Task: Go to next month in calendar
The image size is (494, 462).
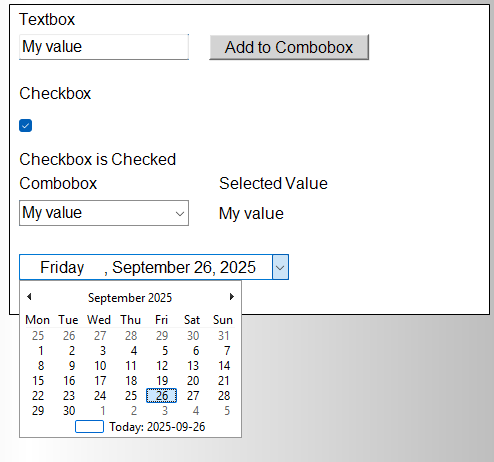Action: [x=232, y=296]
